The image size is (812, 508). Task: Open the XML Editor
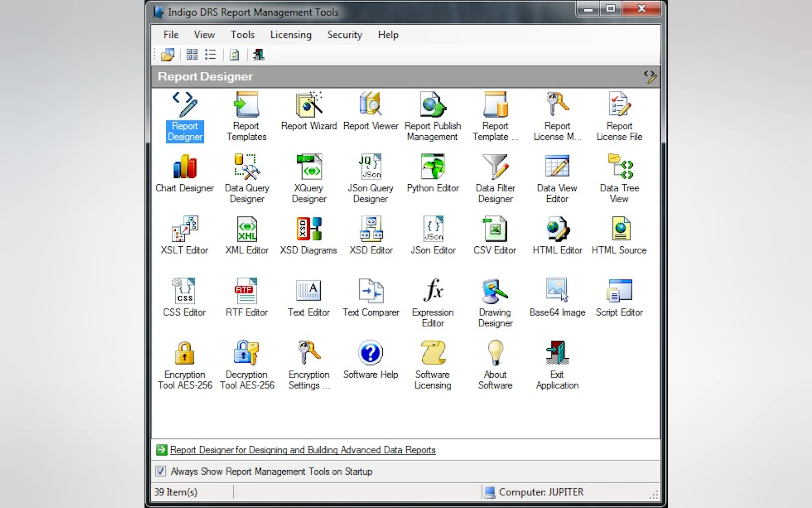point(247,235)
